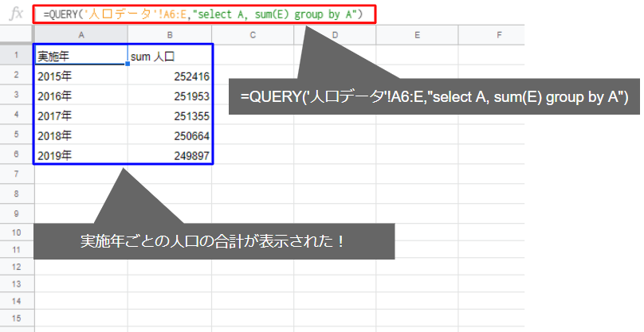Click the fx function icon

coord(16,14)
